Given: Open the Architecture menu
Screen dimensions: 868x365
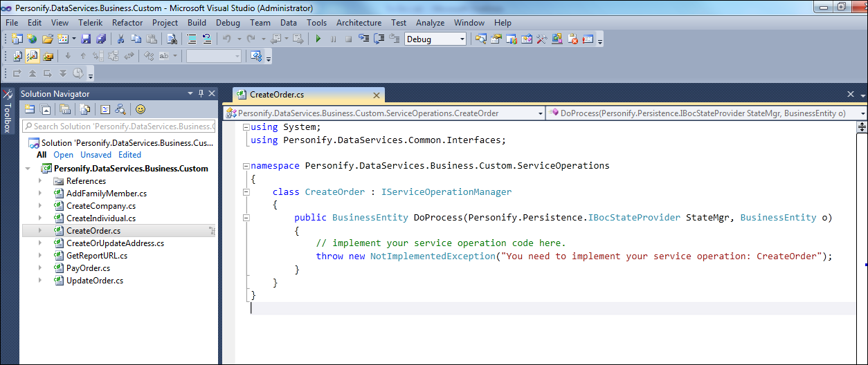Looking at the screenshot, I should tap(359, 23).
